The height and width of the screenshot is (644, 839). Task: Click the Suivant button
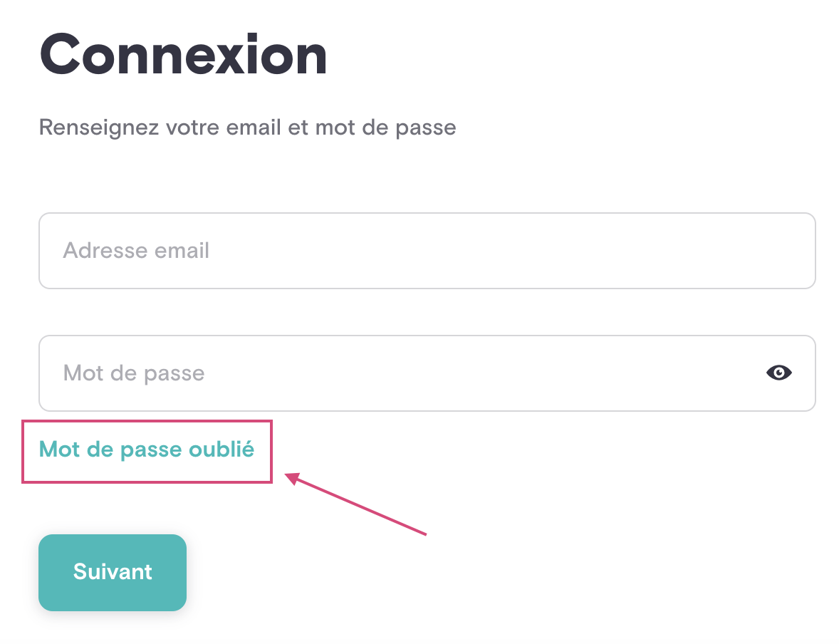[113, 572]
